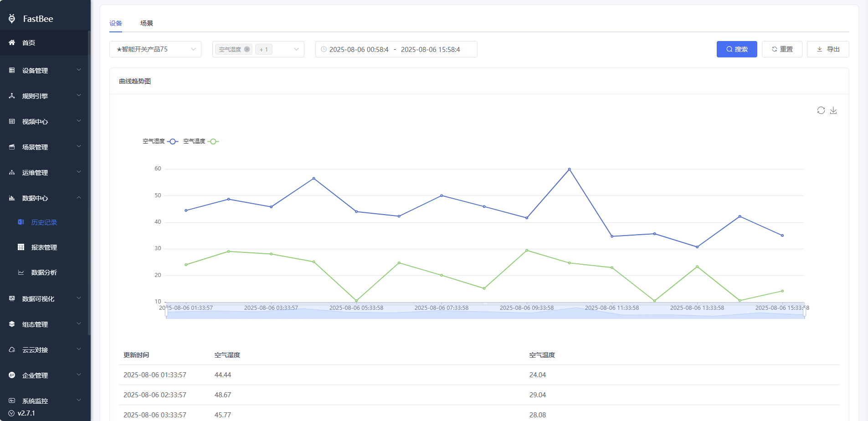This screenshot has width=868, height=421.
Task: Expand the 设备管理 sidebar menu
Action: [x=45, y=71]
